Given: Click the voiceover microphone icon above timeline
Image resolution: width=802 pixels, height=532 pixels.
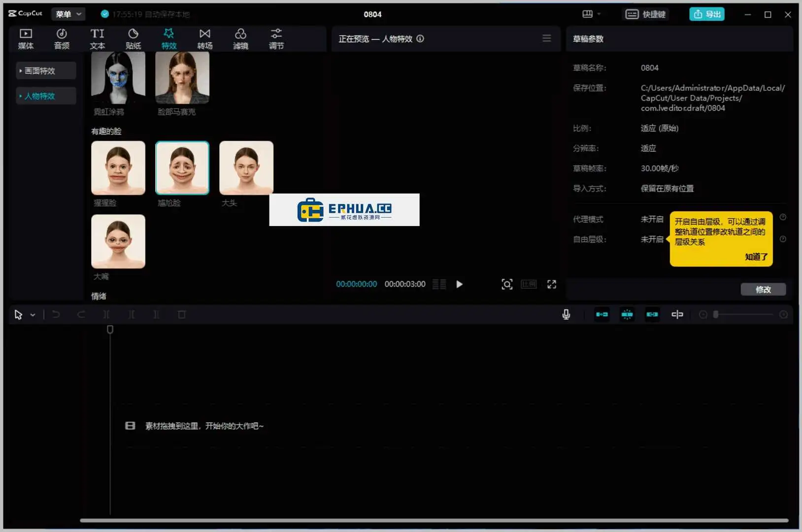Looking at the screenshot, I should (x=566, y=314).
